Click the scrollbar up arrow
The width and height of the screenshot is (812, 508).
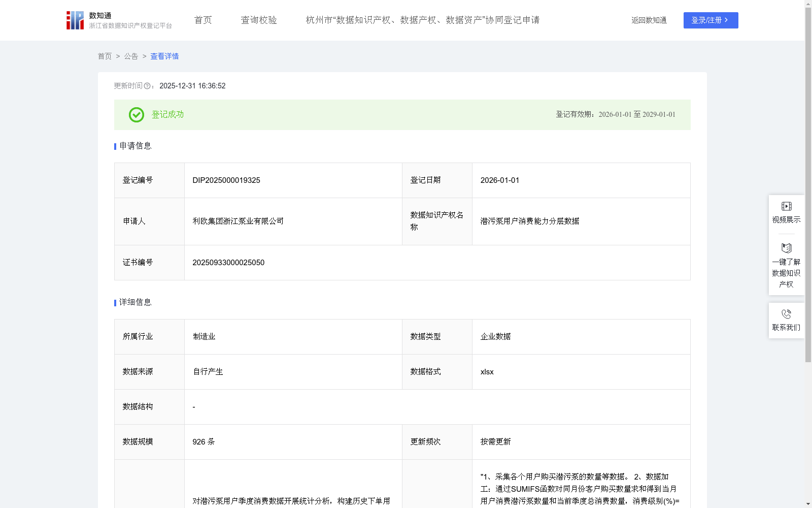click(808, 4)
